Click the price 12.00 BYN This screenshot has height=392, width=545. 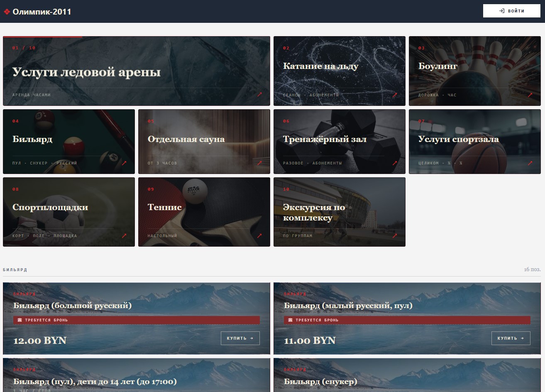pos(40,341)
